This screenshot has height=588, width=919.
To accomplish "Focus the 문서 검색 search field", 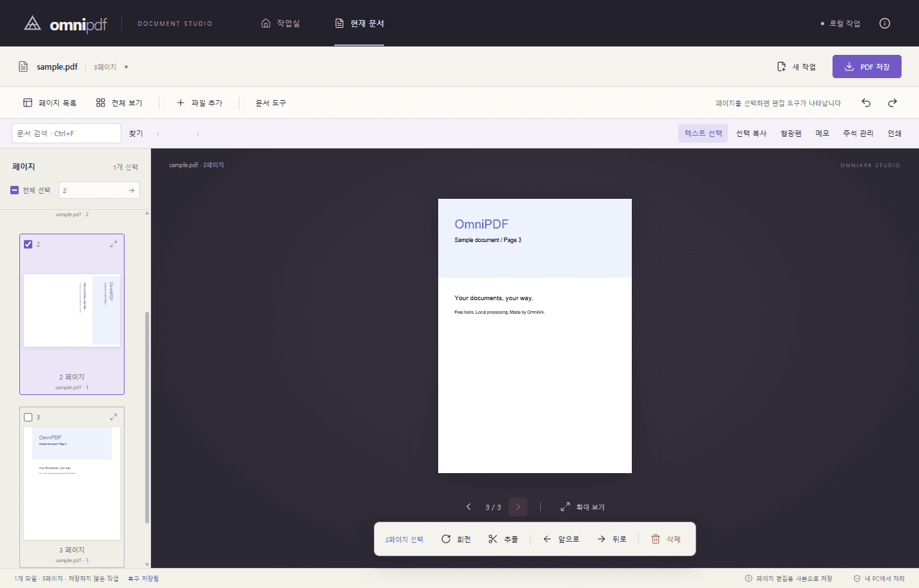I will coord(66,133).
